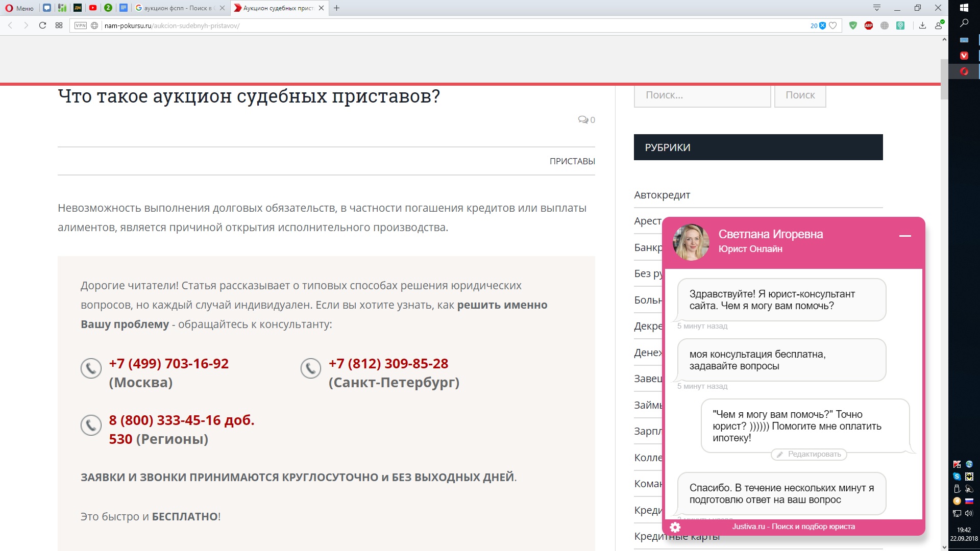Open the ДМ pinned tab
The height and width of the screenshot is (551, 980).
tap(78, 8)
